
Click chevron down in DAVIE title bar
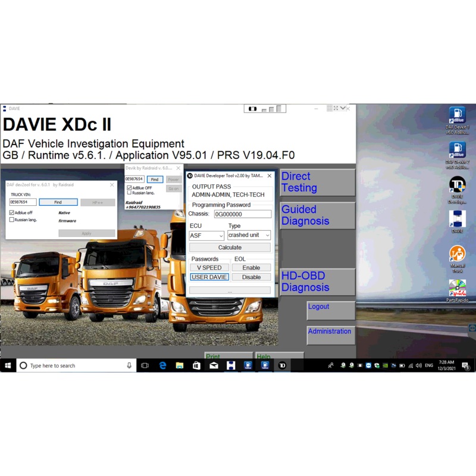coord(343,108)
